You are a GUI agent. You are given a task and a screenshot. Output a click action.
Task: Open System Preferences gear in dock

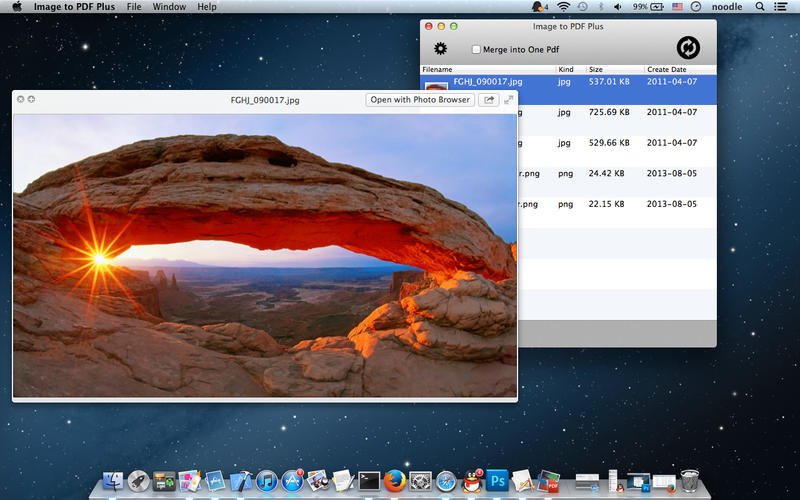point(420,481)
